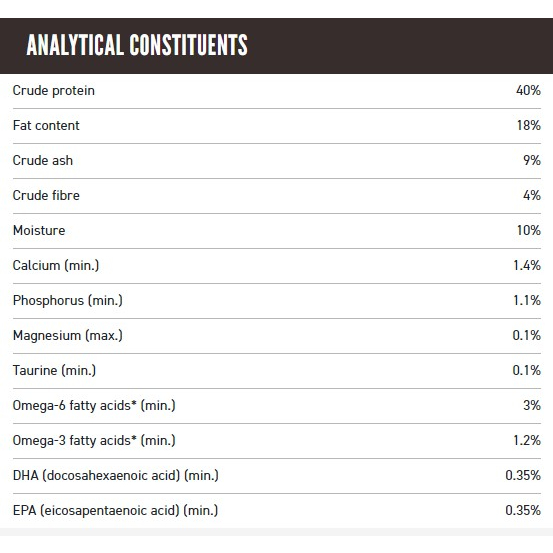Select the Taurine (min.) label

[x=54, y=370]
